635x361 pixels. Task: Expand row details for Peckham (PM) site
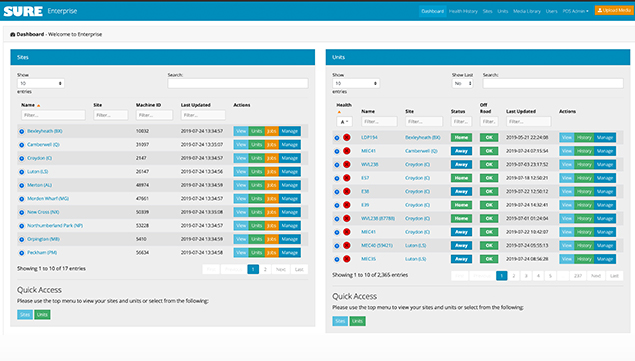[x=22, y=253]
